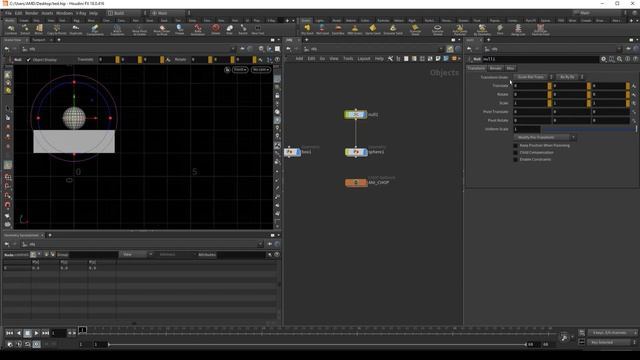Viewport: 640px width, 360px height.
Task: Toggle display flag on box1 node
Action: coord(298,152)
